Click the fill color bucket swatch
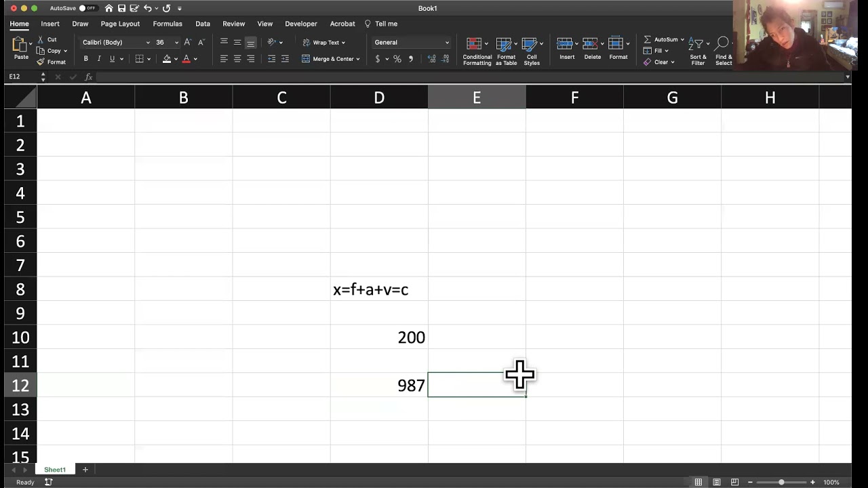 (x=167, y=59)
